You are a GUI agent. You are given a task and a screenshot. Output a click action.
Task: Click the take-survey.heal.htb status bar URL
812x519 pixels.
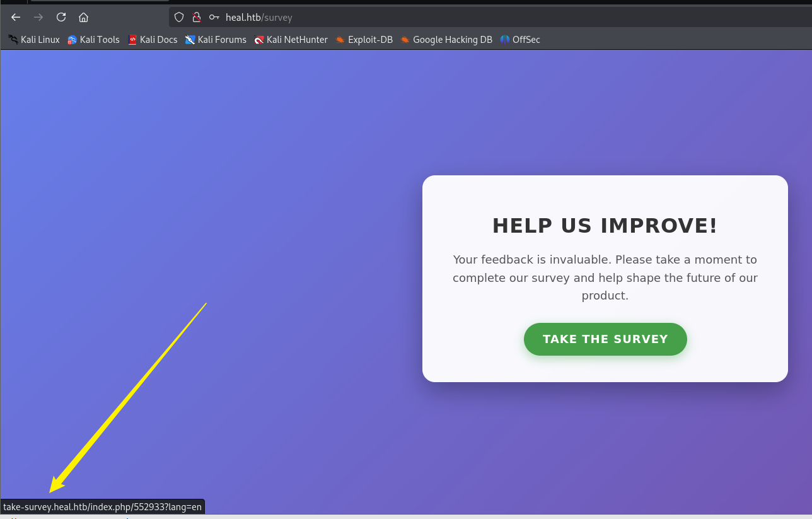tap(102, 507)
